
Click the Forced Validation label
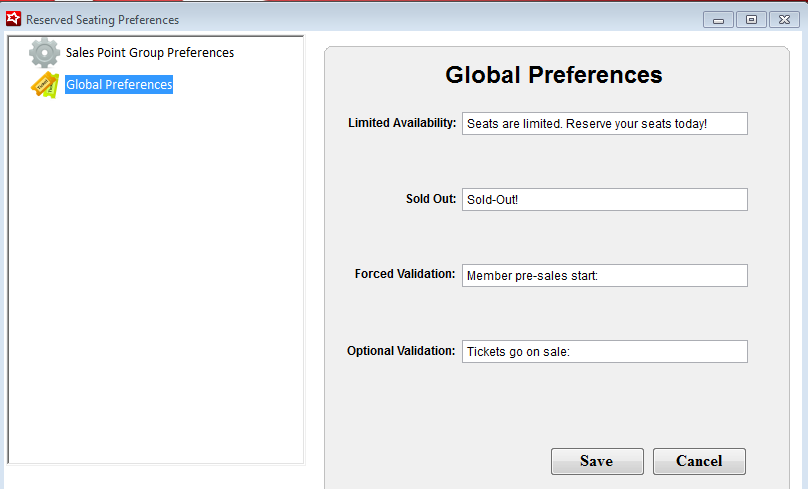pos(405,274)
